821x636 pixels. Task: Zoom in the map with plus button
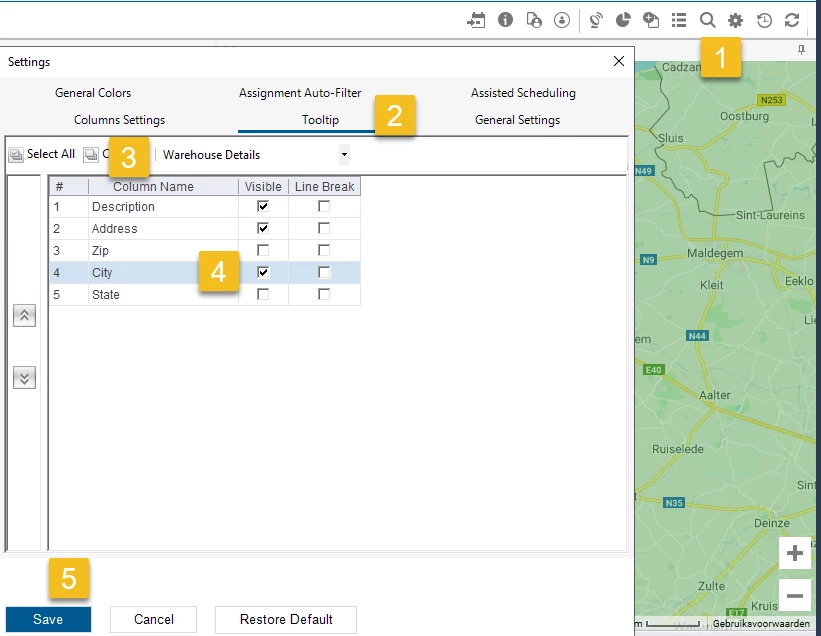coord(795,554)
